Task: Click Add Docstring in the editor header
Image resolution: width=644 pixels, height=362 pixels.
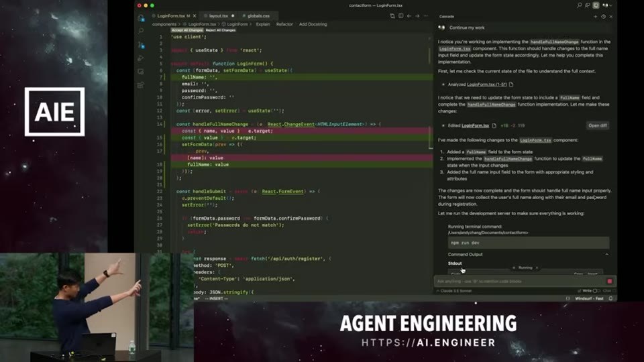Action: pos(313,24)
